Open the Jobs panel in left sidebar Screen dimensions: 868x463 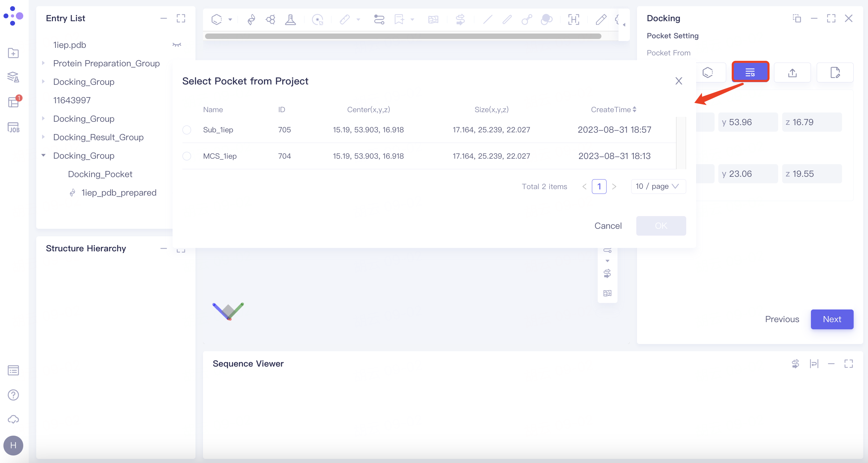pos(13,127)
